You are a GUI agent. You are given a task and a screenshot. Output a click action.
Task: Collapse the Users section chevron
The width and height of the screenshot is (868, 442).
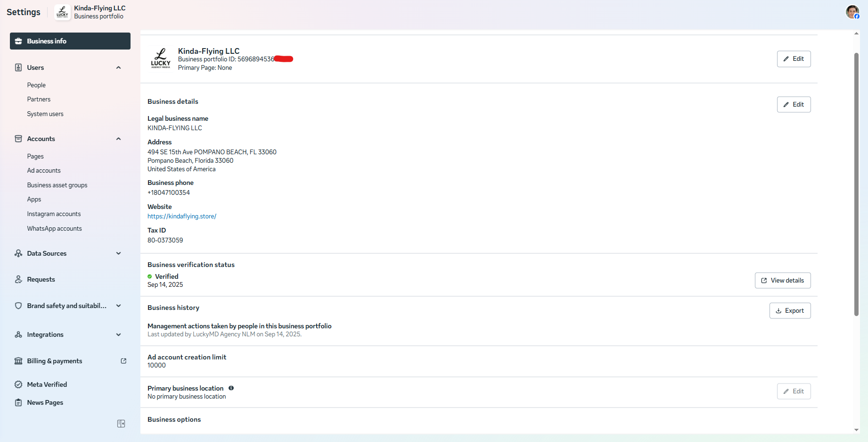coord(119,67)
